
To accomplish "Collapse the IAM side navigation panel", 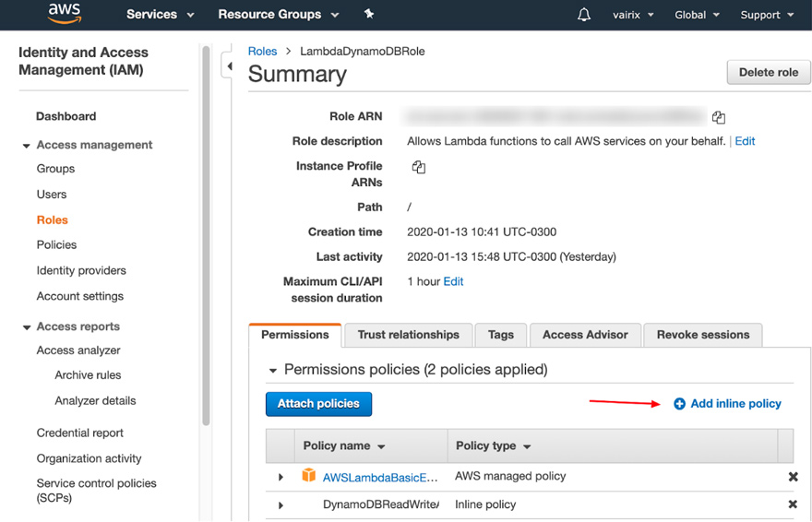I will pyautogui.click(x=228, y=65).
